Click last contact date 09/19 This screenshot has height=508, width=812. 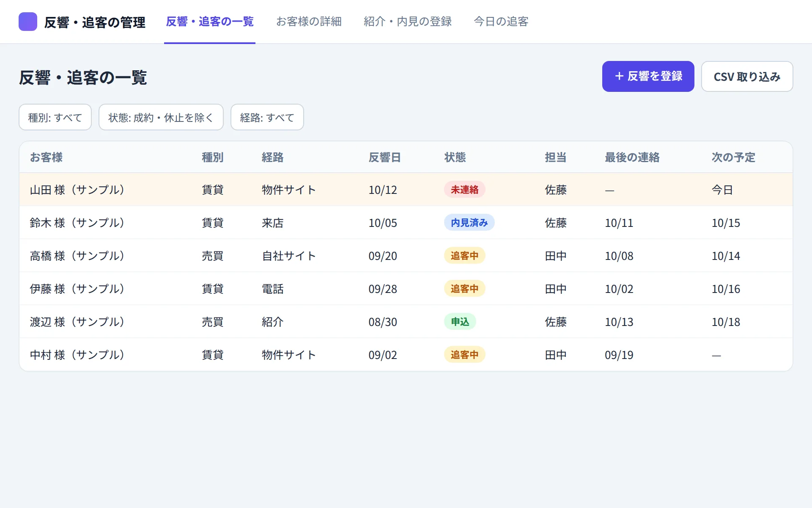[x=619, y=355]
